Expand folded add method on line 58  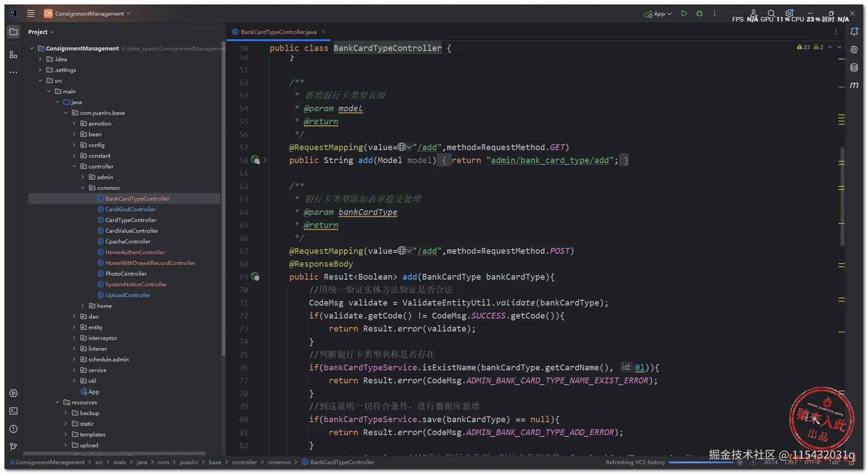265,160
